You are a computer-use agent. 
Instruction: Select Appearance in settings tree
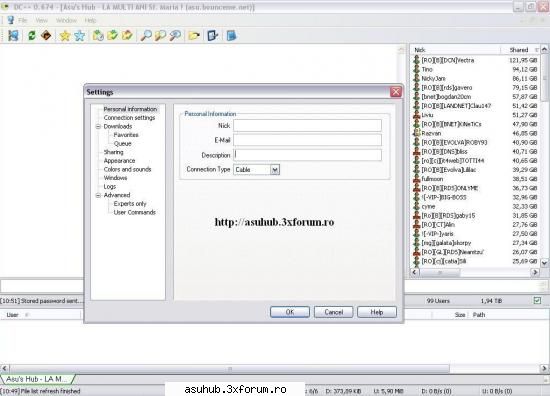click(119, 161)
